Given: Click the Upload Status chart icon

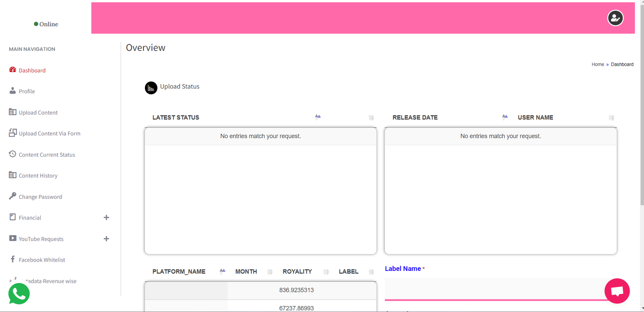Looking at the screenshot, I should (151, 88).
